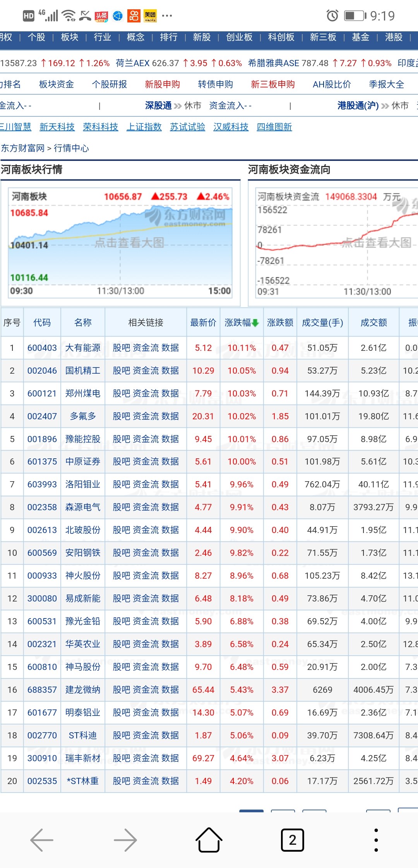Open the AH股比价 link

pyautogui.click(x=332, y=84)
